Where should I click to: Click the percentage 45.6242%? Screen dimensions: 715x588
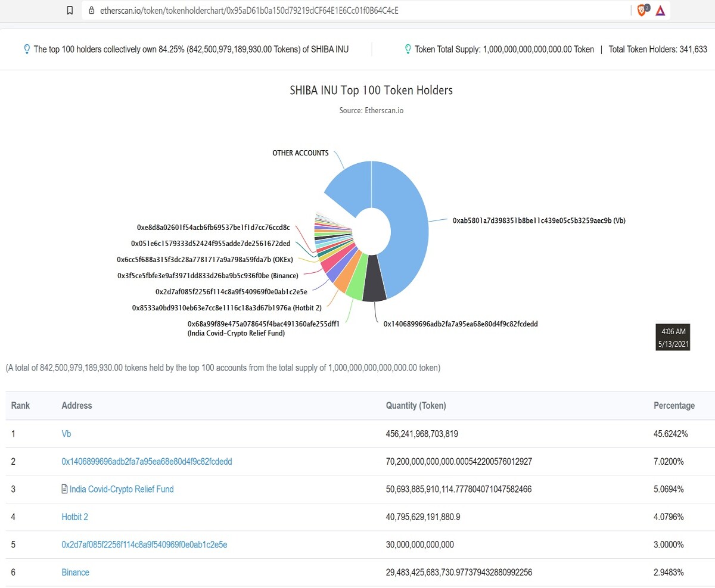click(671, 434)
